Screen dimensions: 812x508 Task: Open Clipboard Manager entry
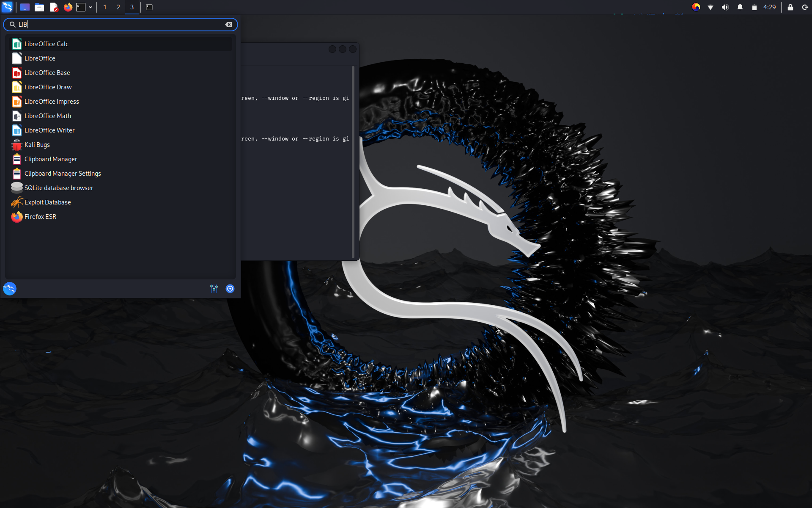tap(50, 159)
